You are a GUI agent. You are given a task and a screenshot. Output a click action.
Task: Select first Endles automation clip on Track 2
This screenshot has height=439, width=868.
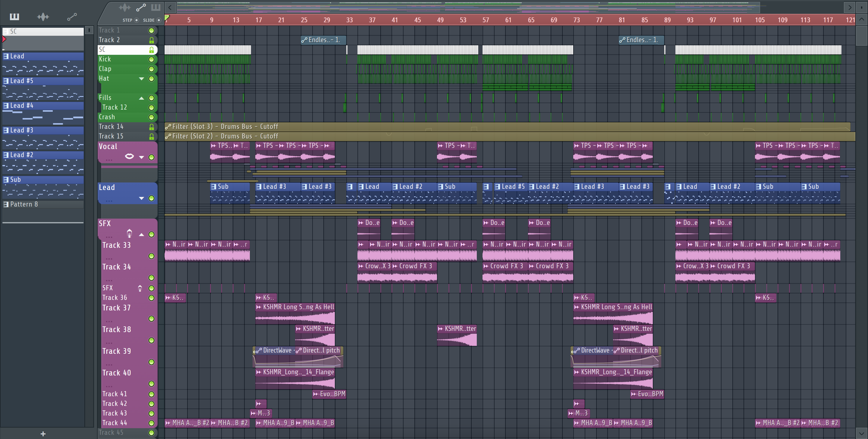pos(323,40)
